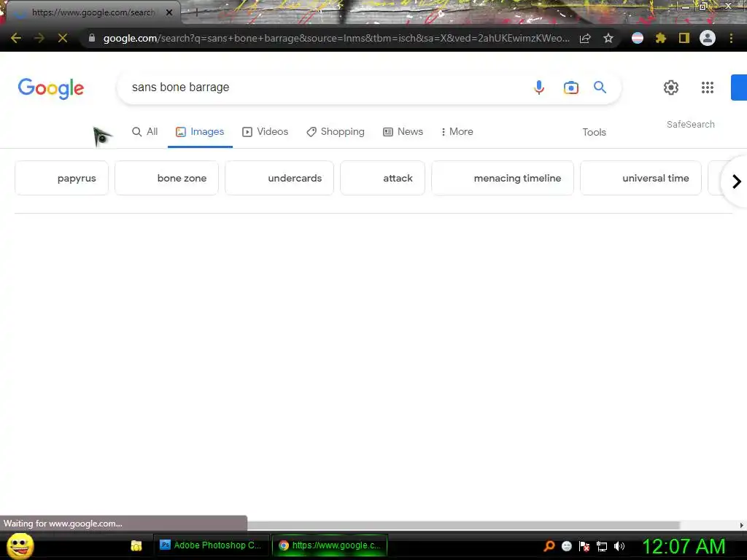Open Google quick settings gear
Image resolution: width=747 pixels, height=560 pixels.
pyautogui.click(x=671, y=87)
